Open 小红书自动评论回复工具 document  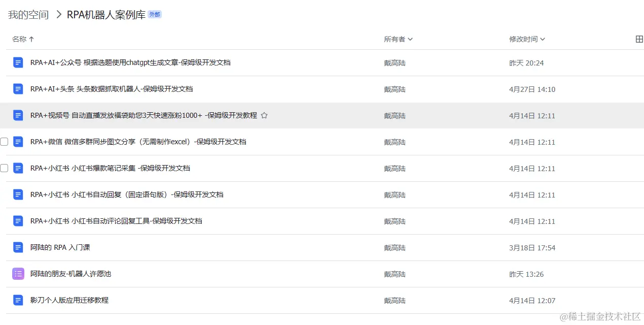(x=116, y=221)
